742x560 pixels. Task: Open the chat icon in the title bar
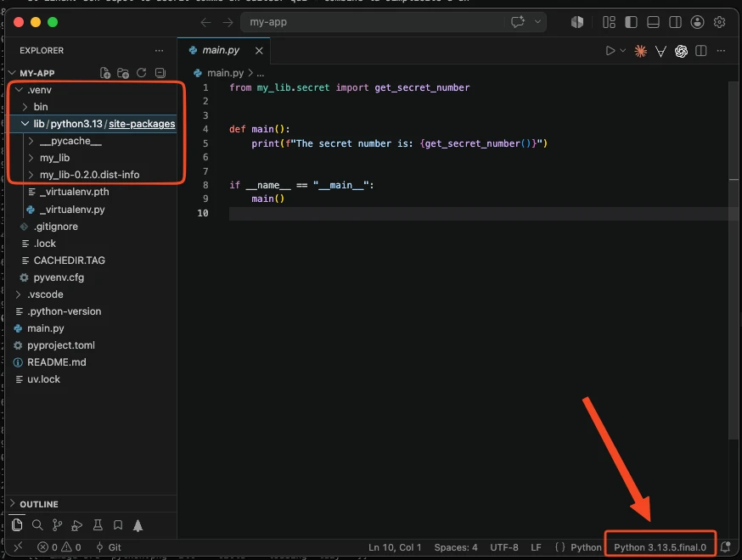[x=518, y=22]
